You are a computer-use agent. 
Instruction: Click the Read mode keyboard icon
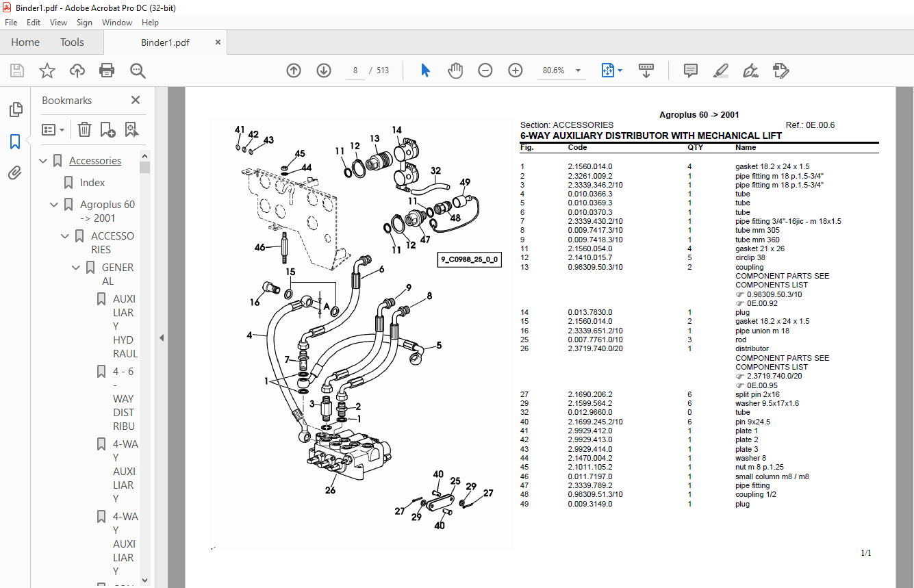point(646,71)
